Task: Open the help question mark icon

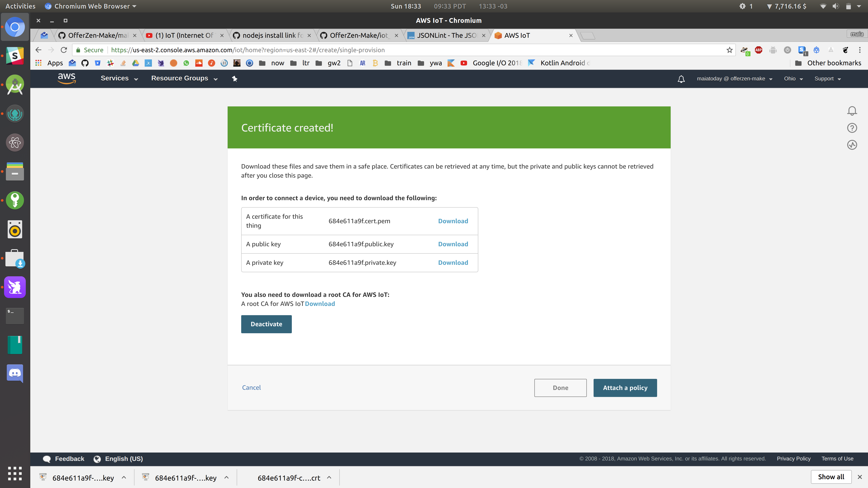Action: pyautogui.click(x=852, y=128)
